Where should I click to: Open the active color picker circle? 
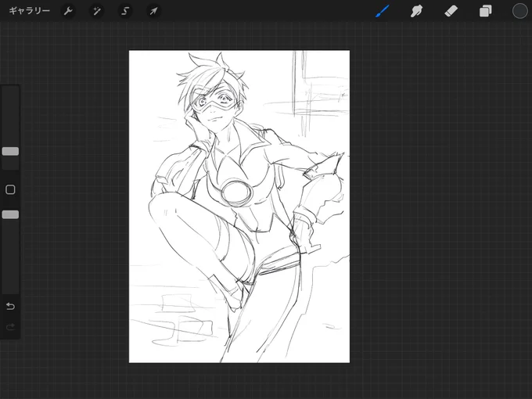[x=519, y=11]
